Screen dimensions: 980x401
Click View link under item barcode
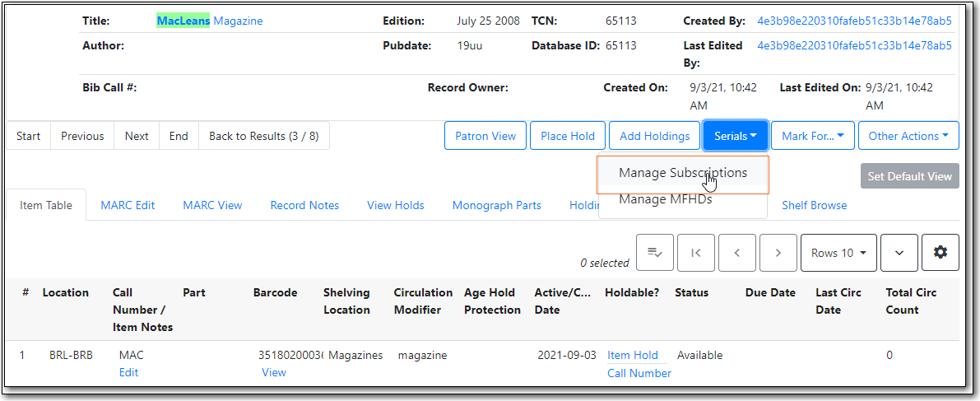274,373
